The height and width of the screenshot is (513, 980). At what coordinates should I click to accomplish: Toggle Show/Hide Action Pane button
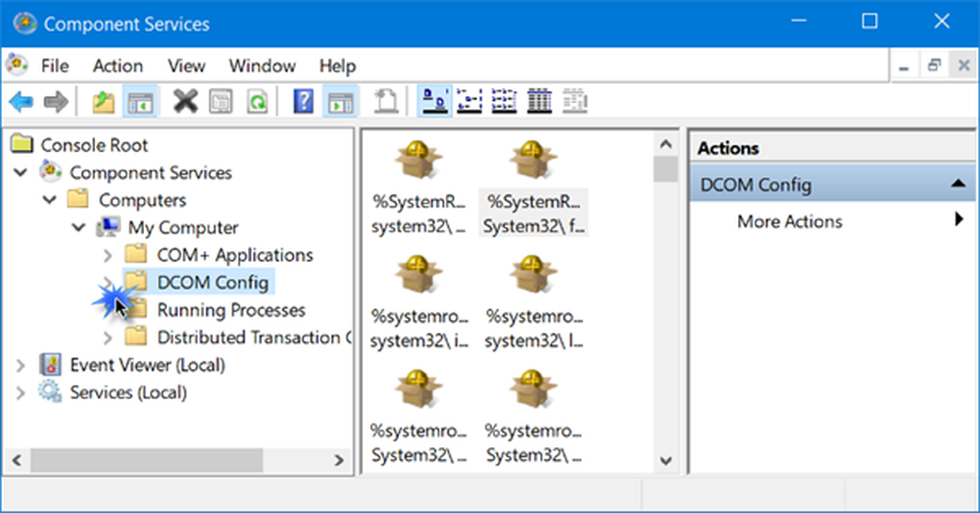[x=341, y=101]
